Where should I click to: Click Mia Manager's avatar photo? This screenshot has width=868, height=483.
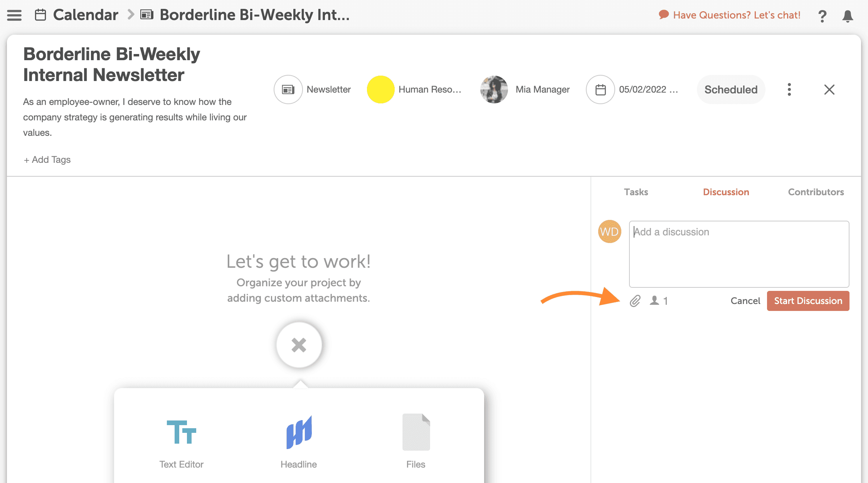pyautogui.click(x=494, y=90)
